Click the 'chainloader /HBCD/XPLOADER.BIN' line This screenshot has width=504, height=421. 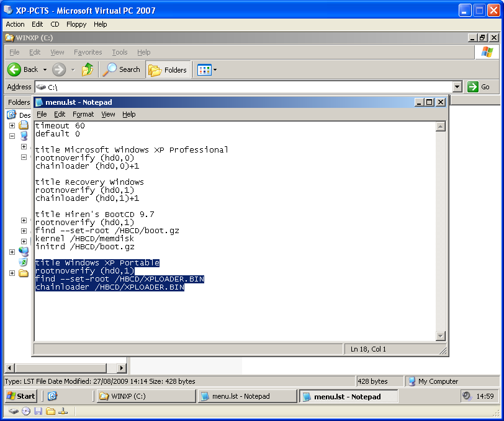[110, 287]
